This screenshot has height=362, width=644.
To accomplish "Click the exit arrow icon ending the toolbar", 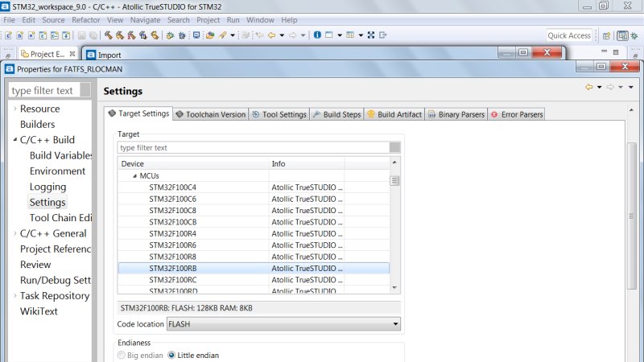I will pos(383,35).
